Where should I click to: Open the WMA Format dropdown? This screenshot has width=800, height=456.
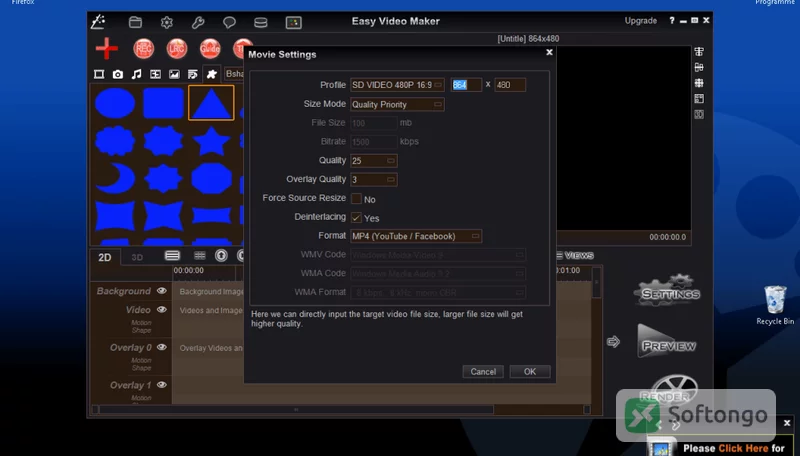438,292
